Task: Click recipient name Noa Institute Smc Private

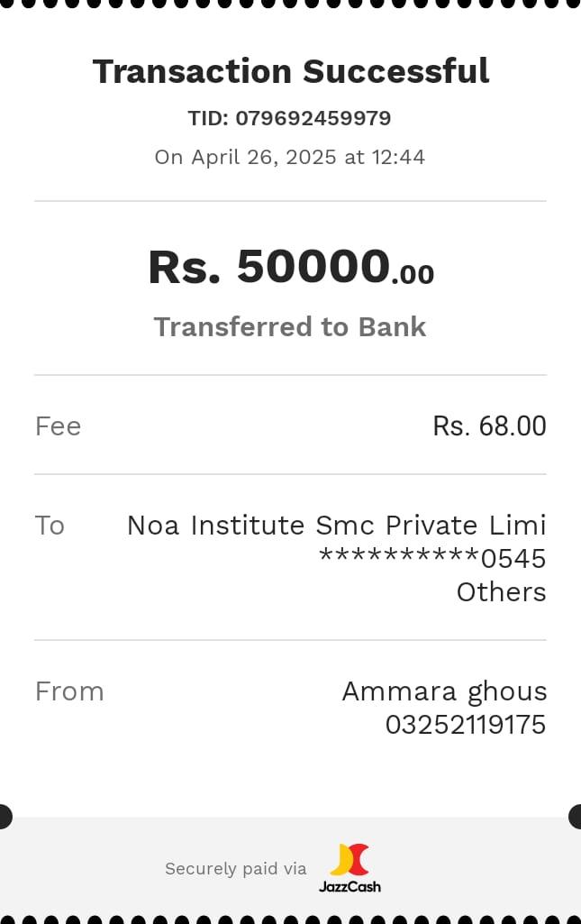Action: point(336,525)
